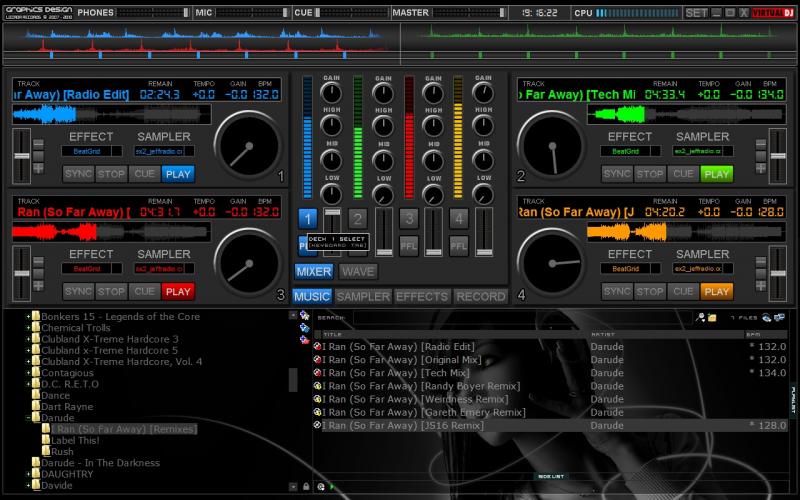Click the folder tree scrollbar thumb
Image resolution: width=800 pixels, height=500 pixels.
pyautogui.click(x=293, y=380)
